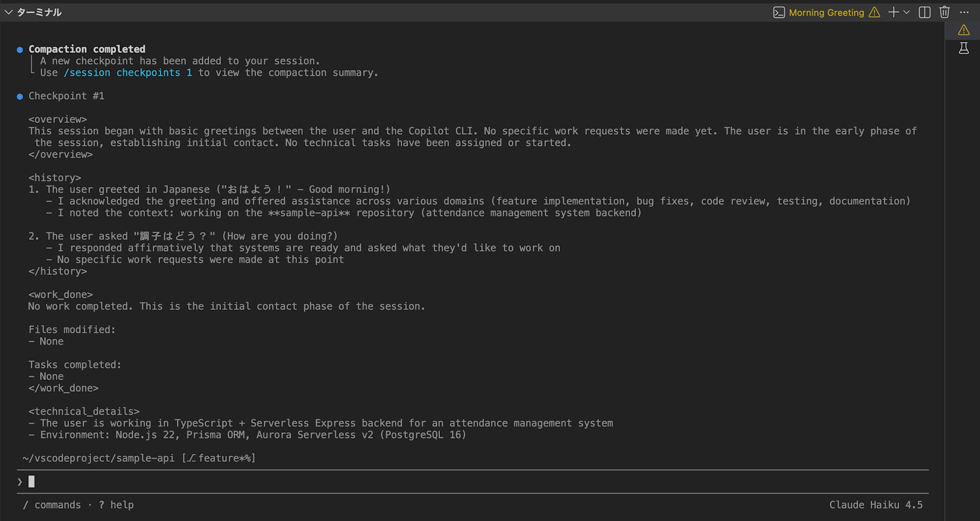Click the Compaction completed blue bullet
The image size is (980, 521).
pyautogui.click(x=20, y=49)
